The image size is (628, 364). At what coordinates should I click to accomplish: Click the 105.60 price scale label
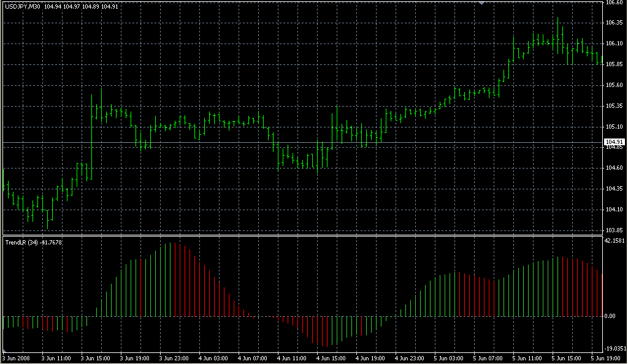click(x=614, y=85)
